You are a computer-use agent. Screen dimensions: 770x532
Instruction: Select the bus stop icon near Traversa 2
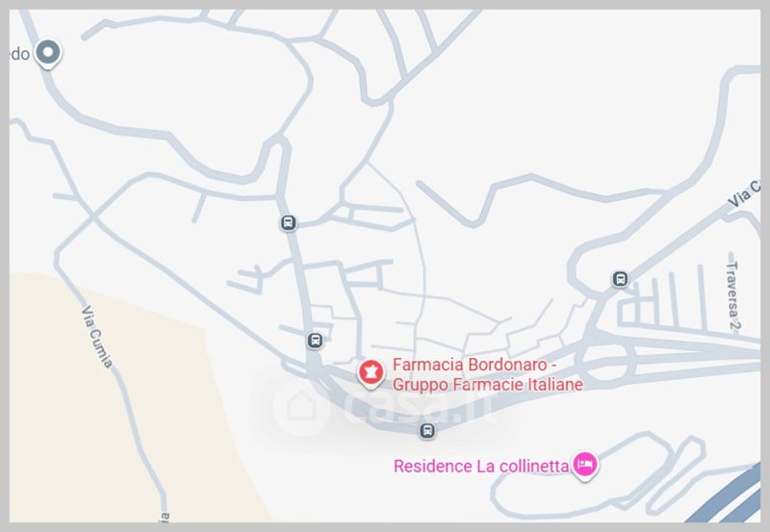coord(620,279)
